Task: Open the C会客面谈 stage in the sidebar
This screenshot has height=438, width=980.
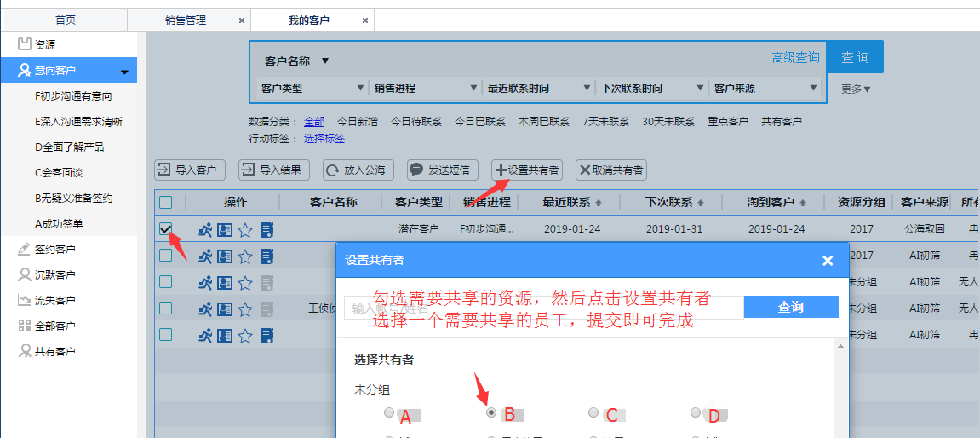Action: click(x=59, y=173)
